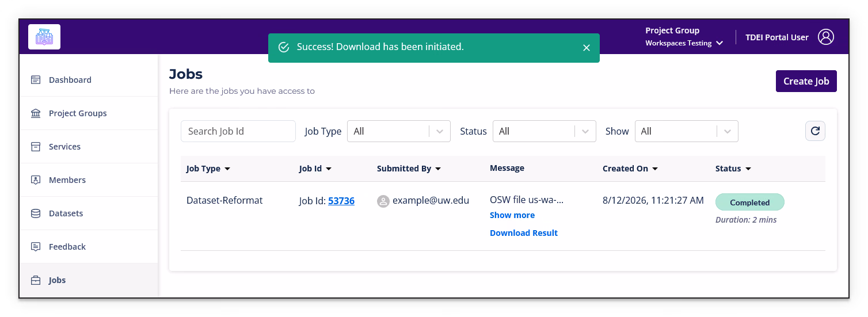Click the refresh jobs list icon
This screenshot has height=317, width=868.
click(x=815, y=131)
